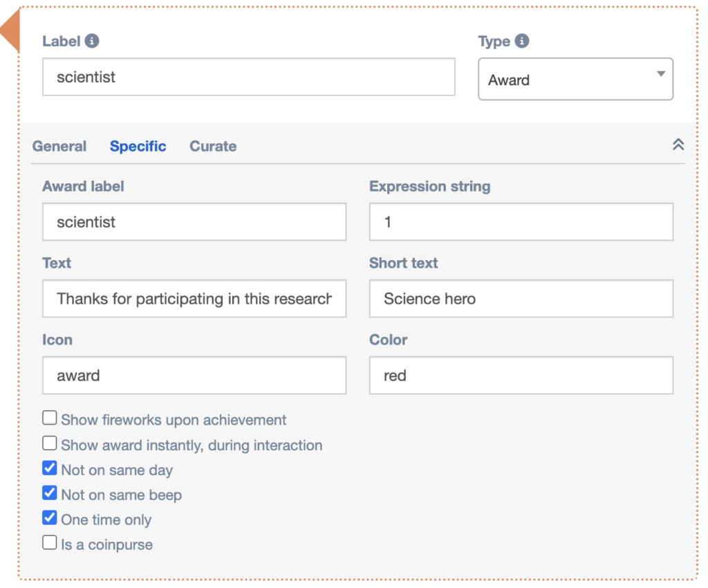Uncheck the Not on same day option
This screenshot has height=588, width=708.
pos(50,468)
